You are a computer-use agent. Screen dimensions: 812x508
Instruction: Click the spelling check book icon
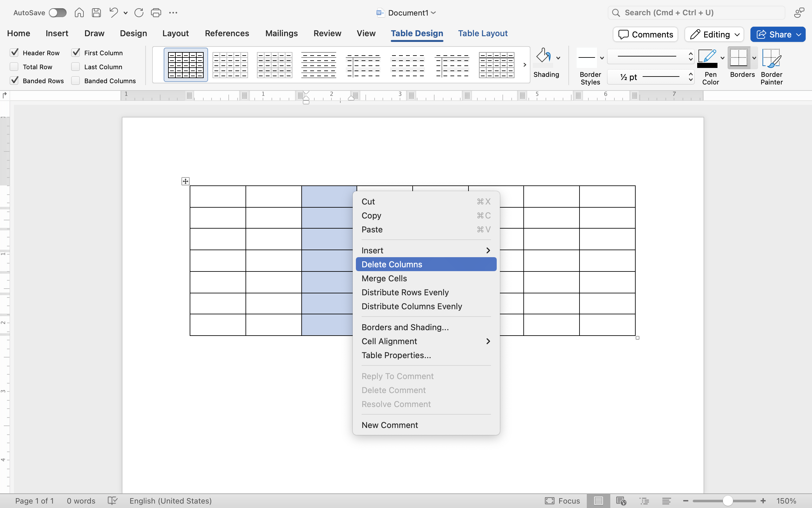[x=112, y=501]
